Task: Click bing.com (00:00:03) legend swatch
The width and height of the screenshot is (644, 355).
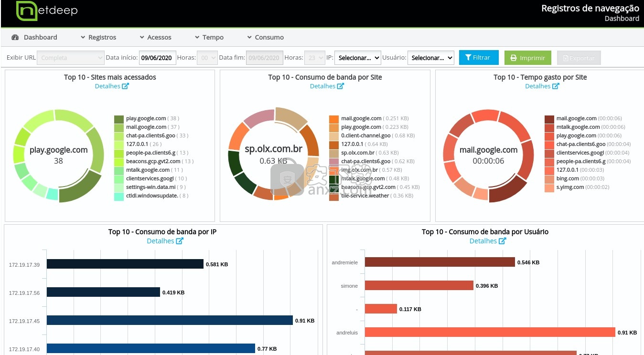Action: pyautogui.click(x=549, y=179)
